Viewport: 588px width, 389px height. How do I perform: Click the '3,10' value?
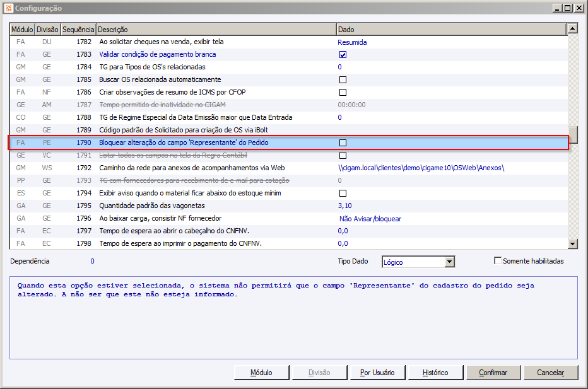pos(344,206)
